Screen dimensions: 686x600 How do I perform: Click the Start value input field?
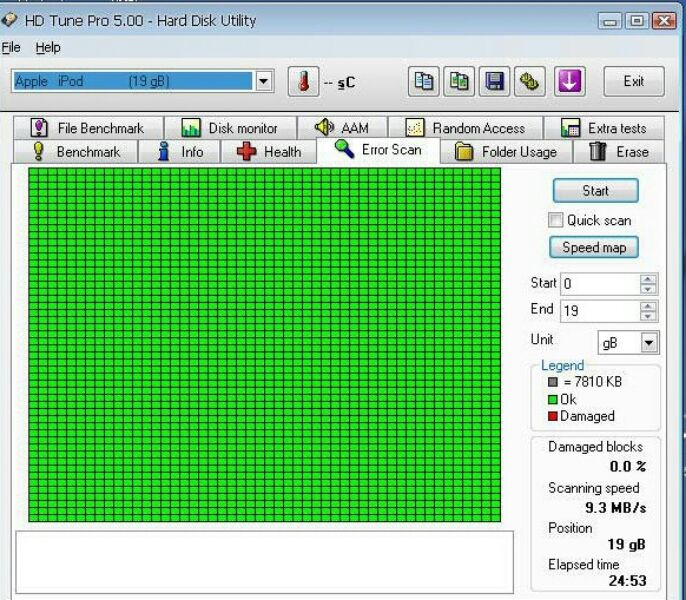(x=600, y=284)
